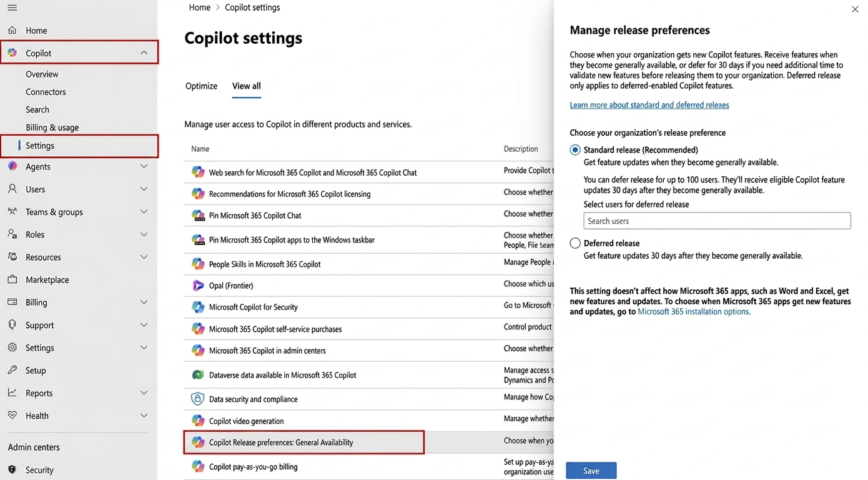The image size is (868, 480).
Task: Click the Support headset icon
Action: pos(12,325)
